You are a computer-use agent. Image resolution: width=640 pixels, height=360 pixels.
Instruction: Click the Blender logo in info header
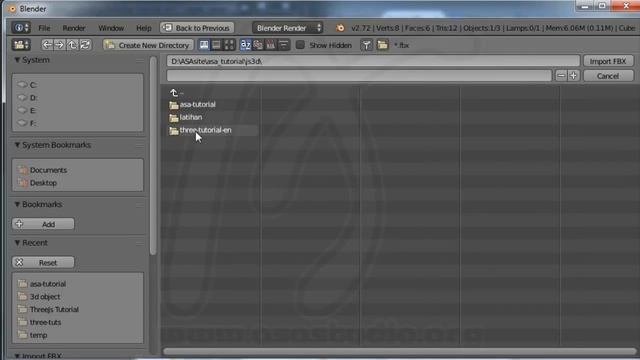click(340, 28)
